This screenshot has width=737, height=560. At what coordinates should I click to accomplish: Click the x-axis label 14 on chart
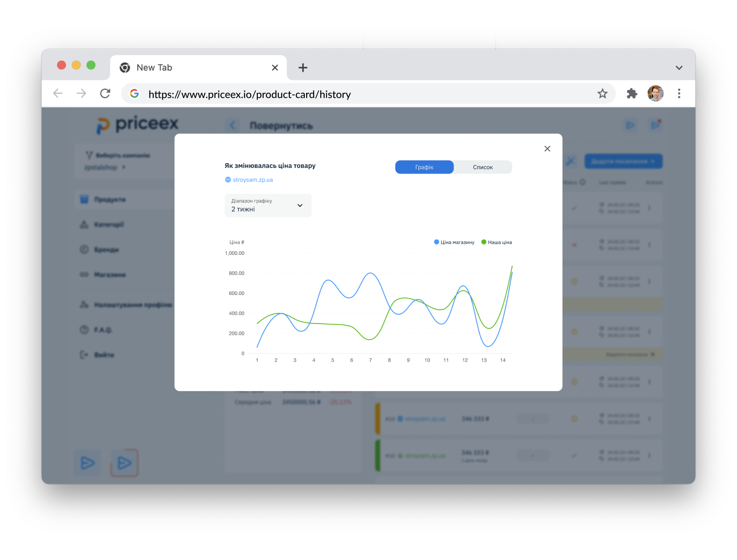(x=503, y=360)
